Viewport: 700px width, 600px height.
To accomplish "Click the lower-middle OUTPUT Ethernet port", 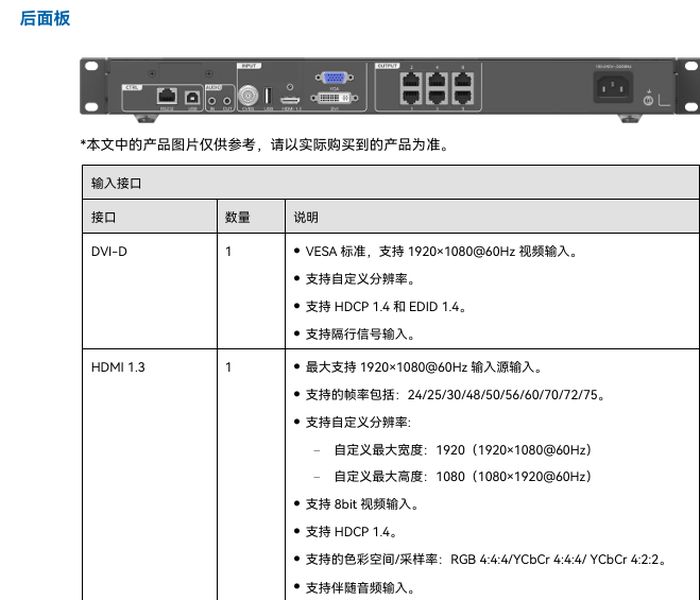I will click(x=437, y=97).
